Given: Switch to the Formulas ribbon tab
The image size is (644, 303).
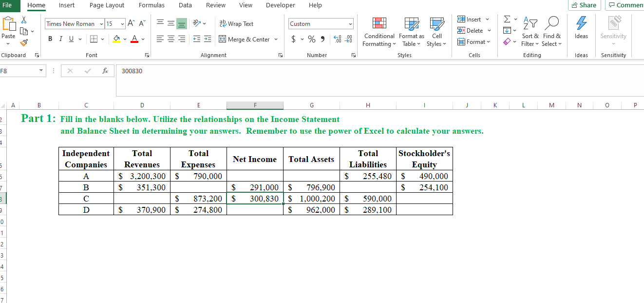Looking at the screenshot, I should [x=152, y=5].
